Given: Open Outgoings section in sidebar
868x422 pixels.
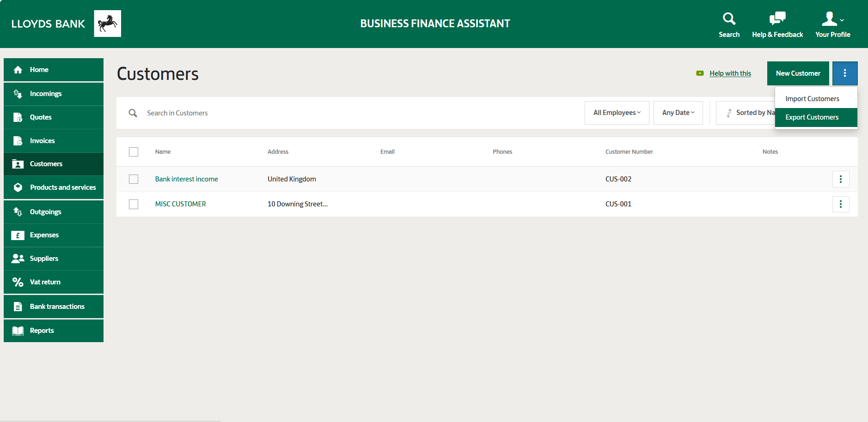Looking at the screenshot, I should (54, 212).
